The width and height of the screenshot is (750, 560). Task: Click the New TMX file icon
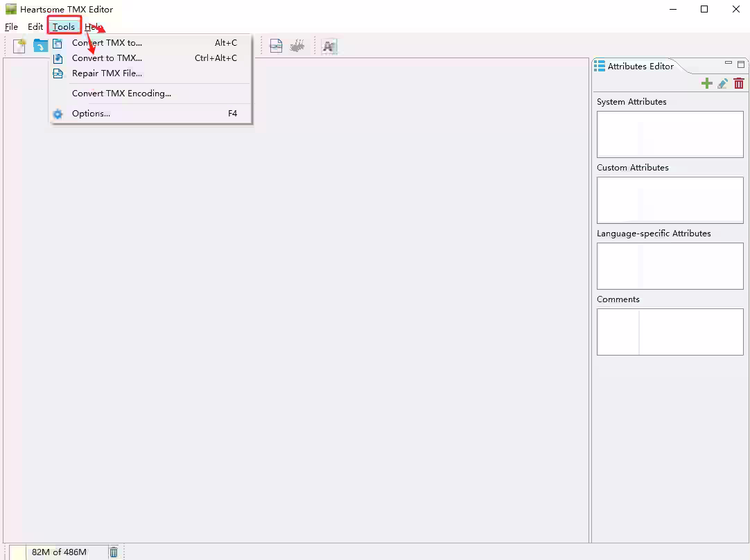tap(19, 45)
